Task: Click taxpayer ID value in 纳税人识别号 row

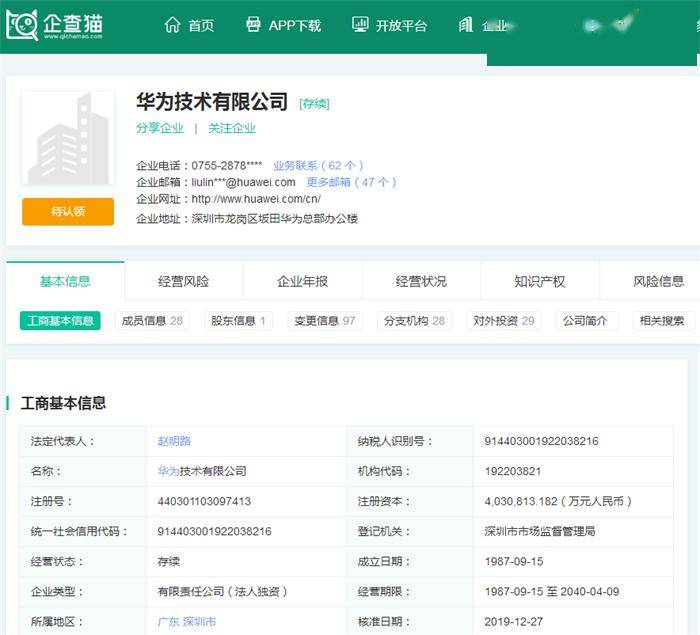Action: click(542, 441)
